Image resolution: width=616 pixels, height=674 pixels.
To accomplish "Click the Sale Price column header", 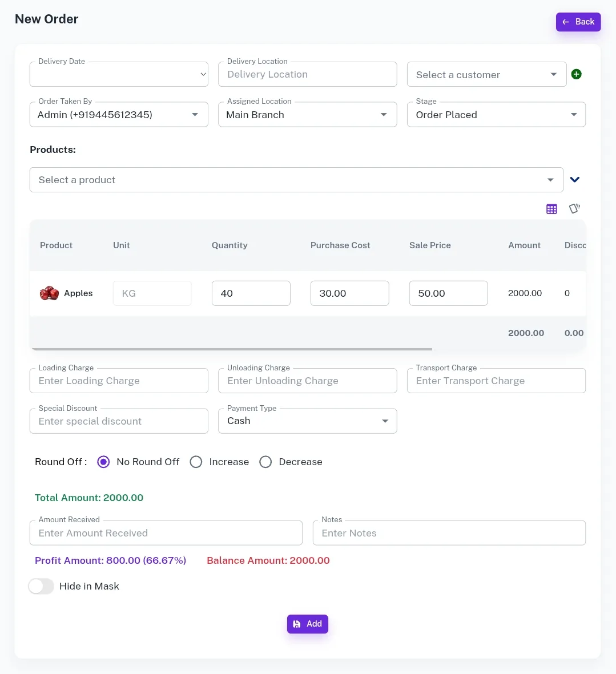I will click(430, 245).
